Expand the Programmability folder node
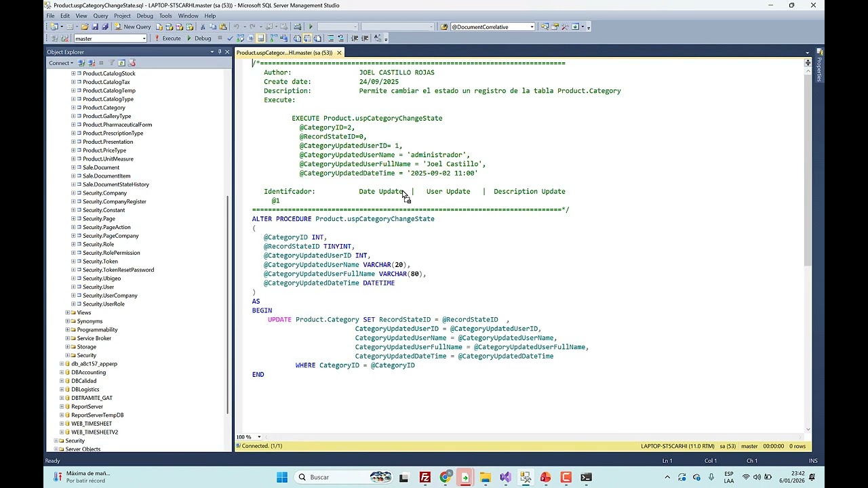The width and height of the screenshot is (868, 488). tap(67, 329)
